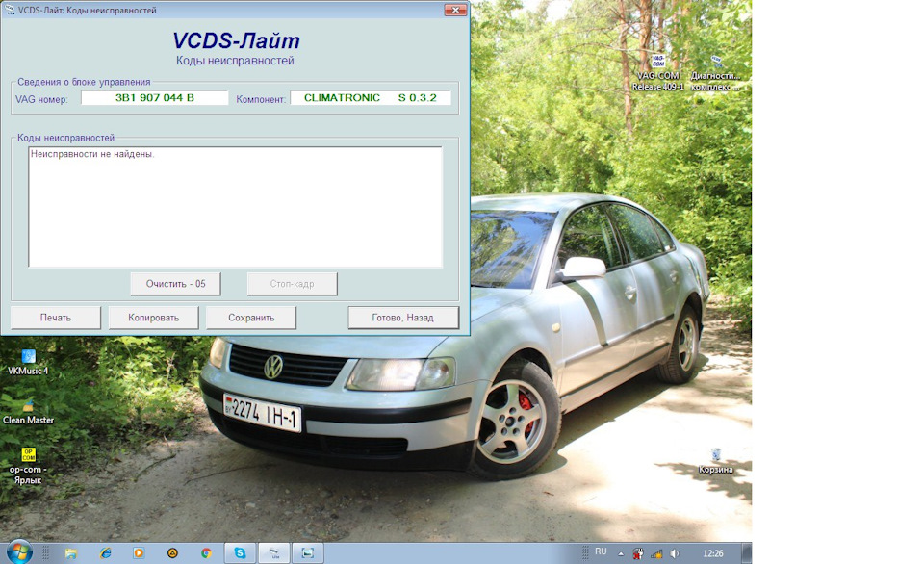Click the red security tray icon
This screenshot has width=924, height=564.
(x=638, y=553)
